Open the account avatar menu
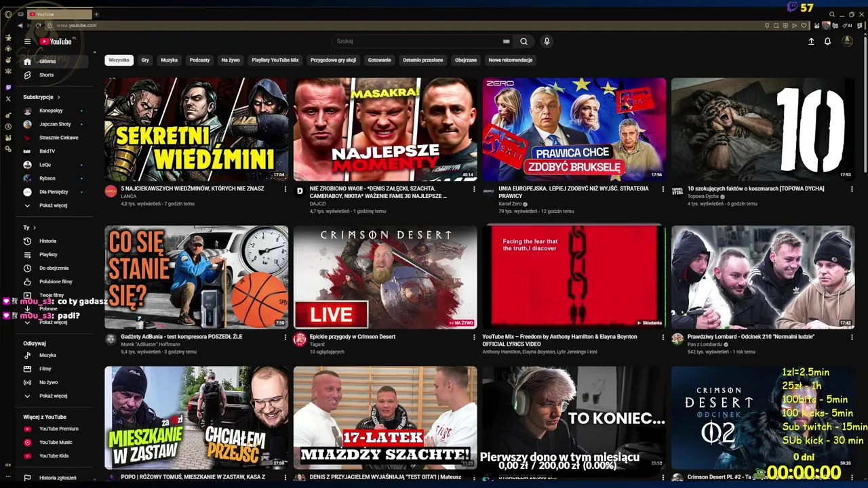Image resolution: width=868 pixels, height=488 pixels. (847, 41)
